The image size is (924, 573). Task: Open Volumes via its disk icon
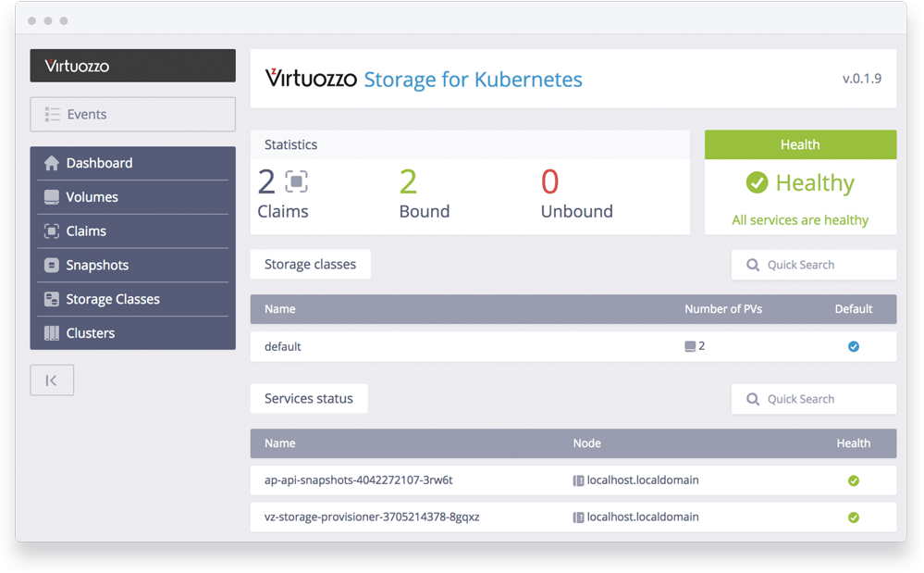pos(51,197)
